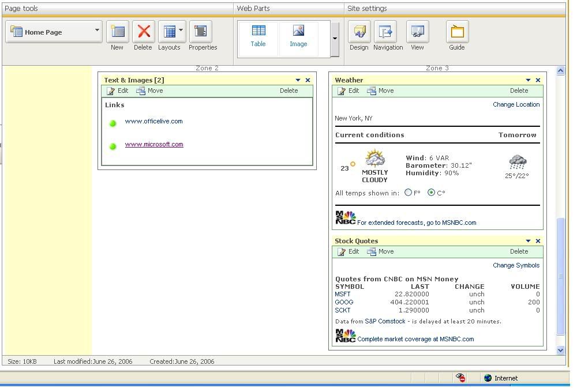Click Move in the Stock Quotes web part

[380, 251]
